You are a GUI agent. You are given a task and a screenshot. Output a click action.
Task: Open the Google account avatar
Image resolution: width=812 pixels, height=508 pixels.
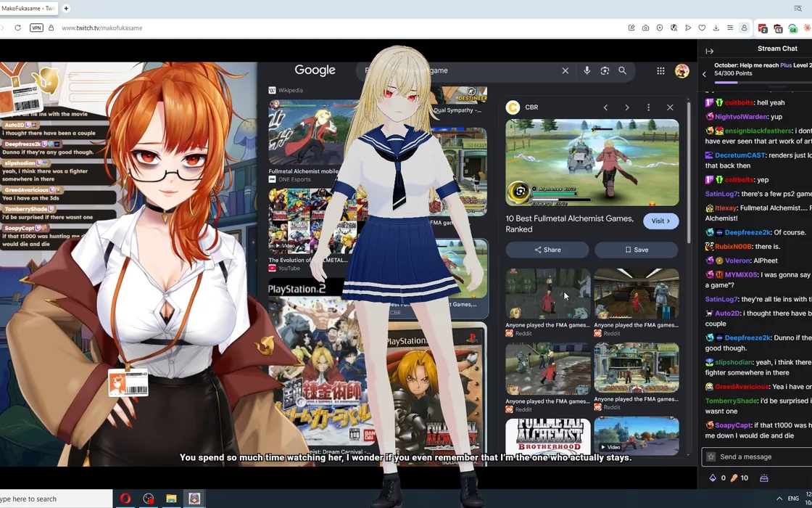[x=682, y=71]
